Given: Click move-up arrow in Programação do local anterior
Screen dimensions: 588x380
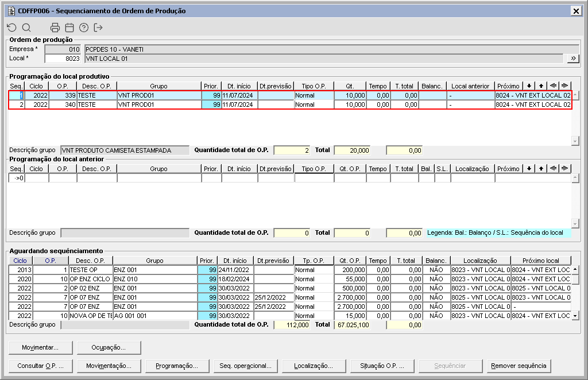Looking at the screenshot, I should [x=541, y=169].
